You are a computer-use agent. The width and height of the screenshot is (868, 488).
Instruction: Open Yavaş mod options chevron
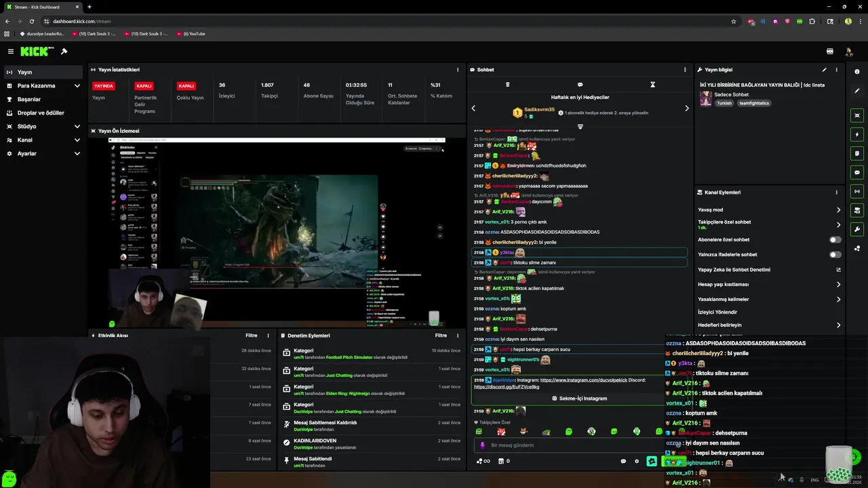tap(838, 210)
